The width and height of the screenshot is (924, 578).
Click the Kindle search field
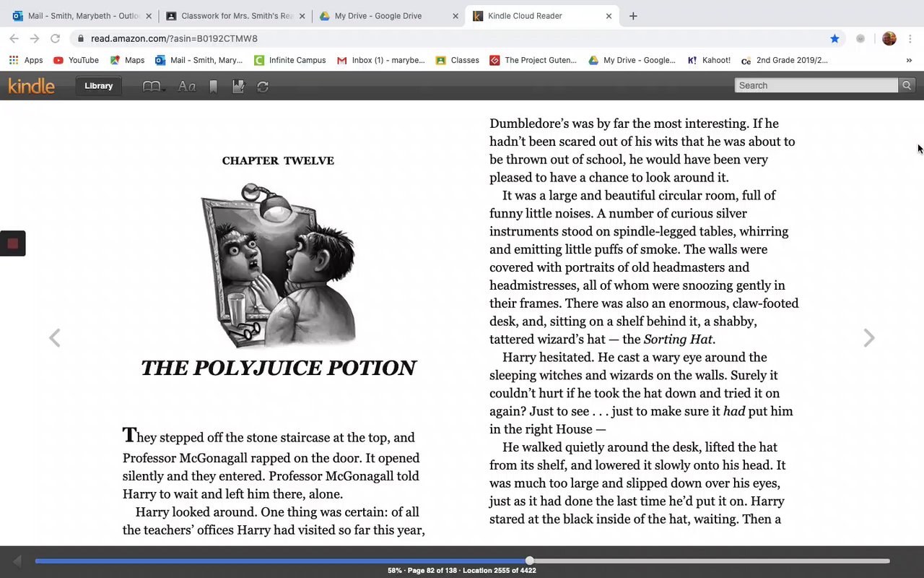pos(816,85)
